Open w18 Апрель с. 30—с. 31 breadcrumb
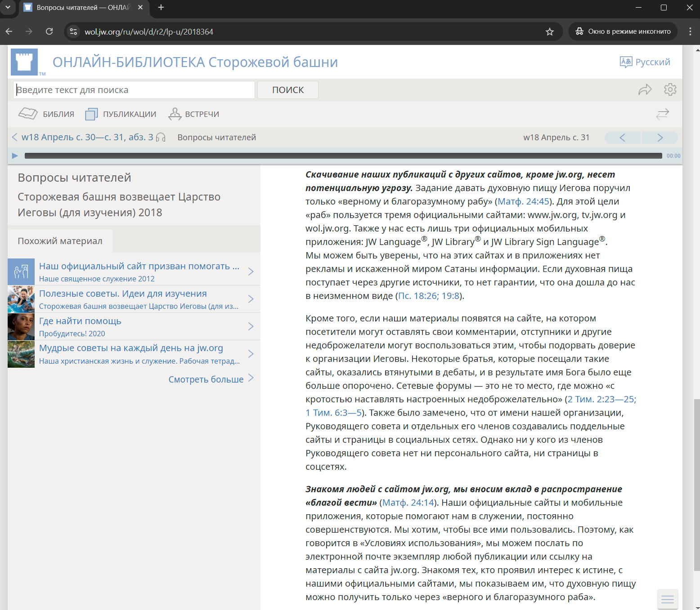 87,137
